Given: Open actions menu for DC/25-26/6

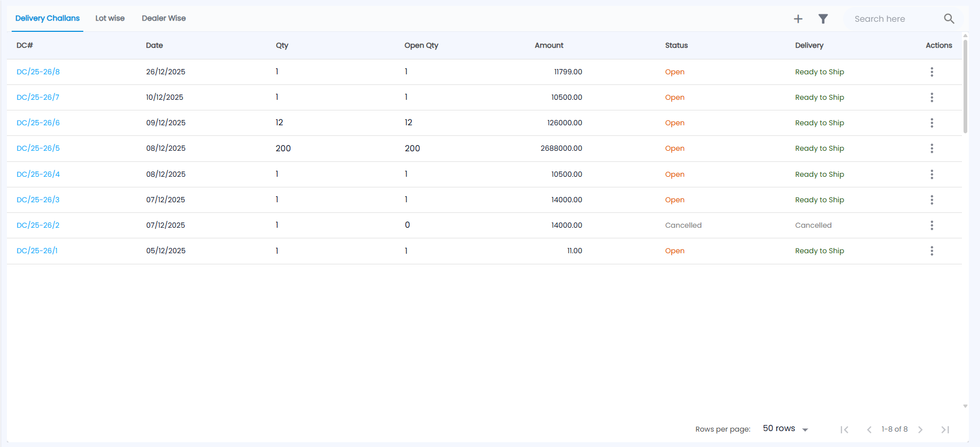Looking at the screenshot, I should click(932, 123).
